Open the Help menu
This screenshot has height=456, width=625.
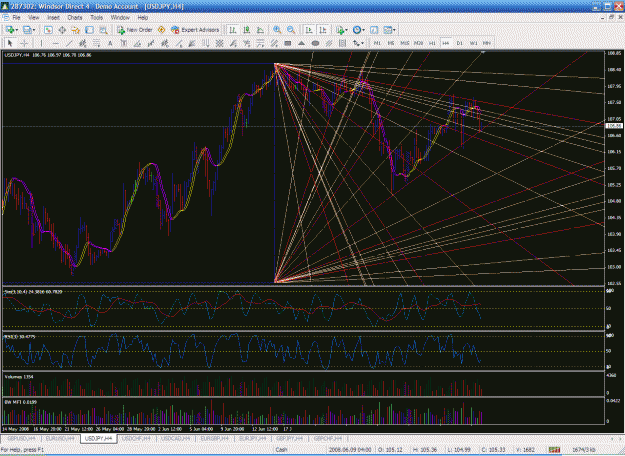(143, 18)
